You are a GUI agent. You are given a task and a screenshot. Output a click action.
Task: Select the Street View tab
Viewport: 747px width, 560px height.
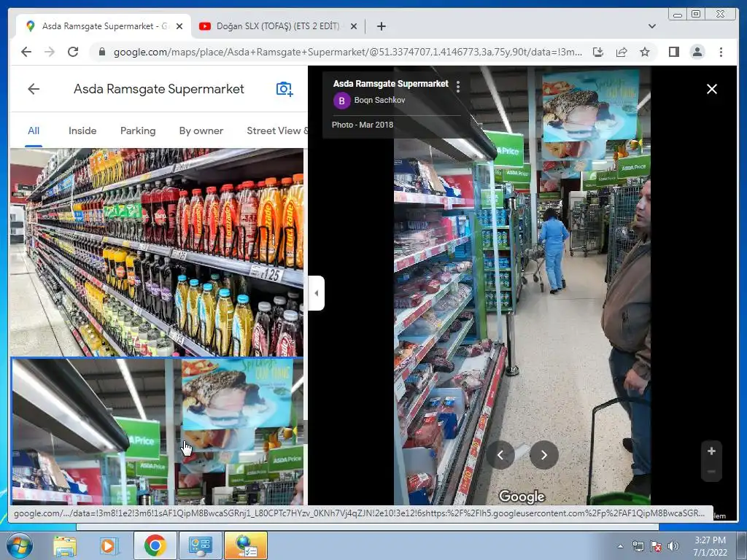click(277, 131)
